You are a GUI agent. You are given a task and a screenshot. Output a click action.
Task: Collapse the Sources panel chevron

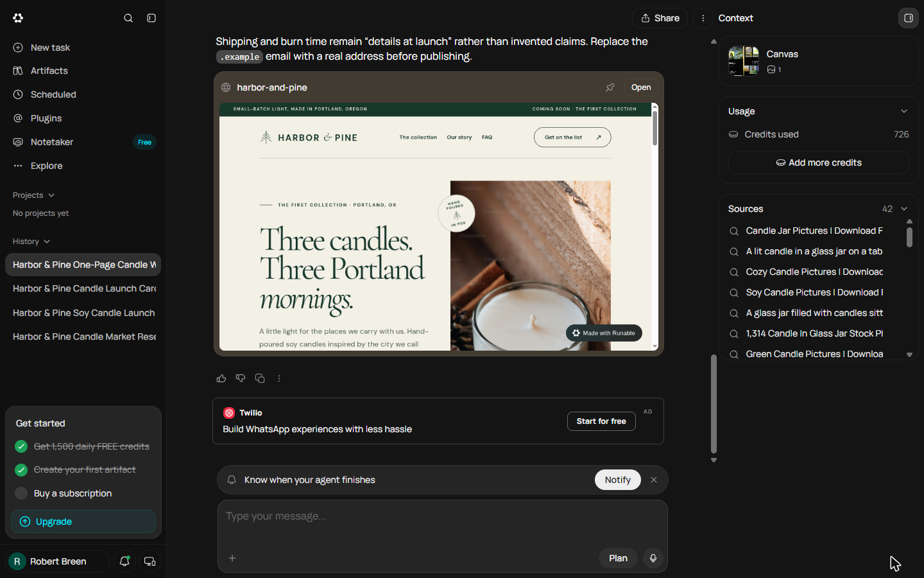pos(904,209)
